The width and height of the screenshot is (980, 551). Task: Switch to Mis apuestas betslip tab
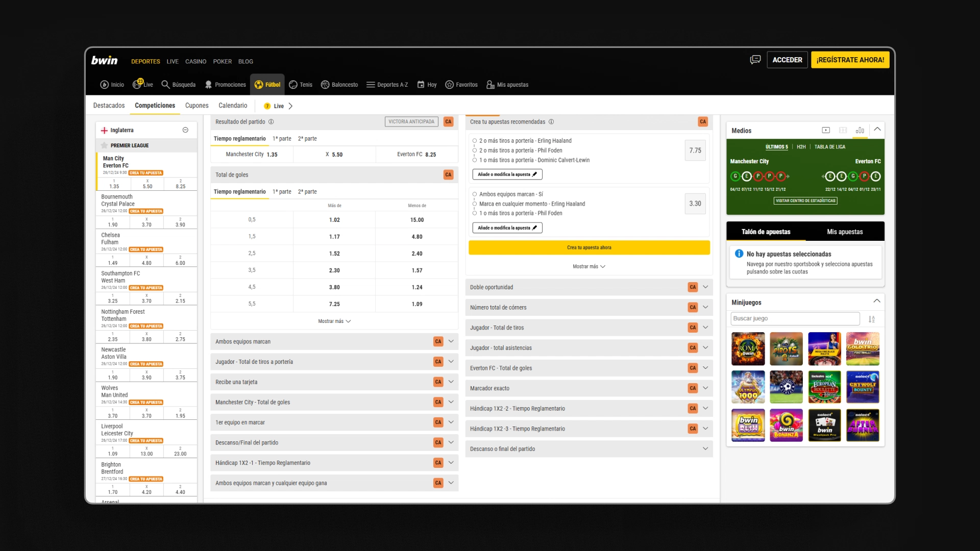coord(845,232)
